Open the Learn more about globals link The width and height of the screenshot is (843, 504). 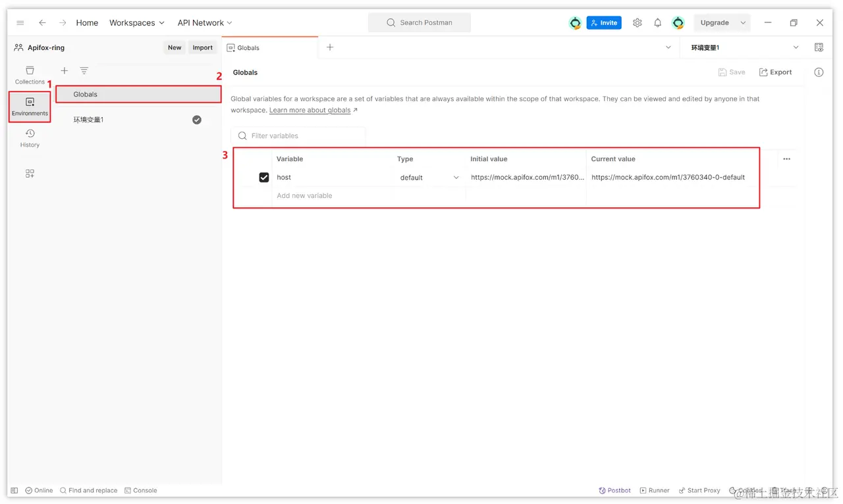[x=310, y=111]
